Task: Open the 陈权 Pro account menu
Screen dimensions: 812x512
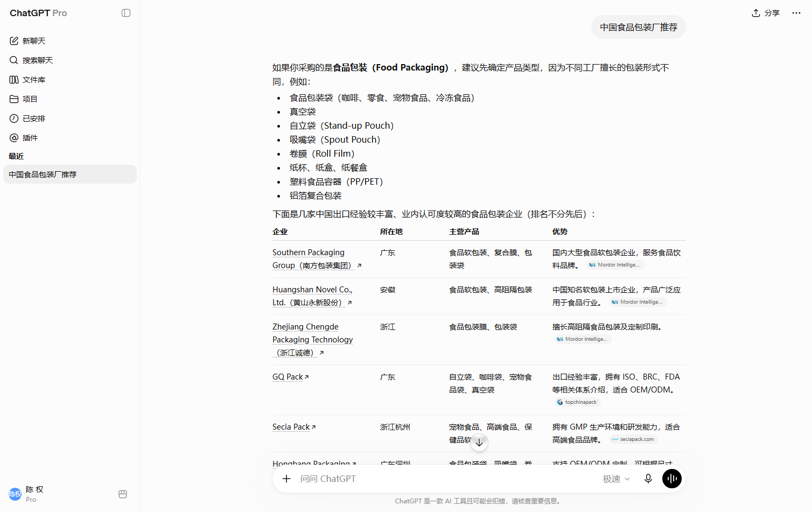Action: coord(59,494)
